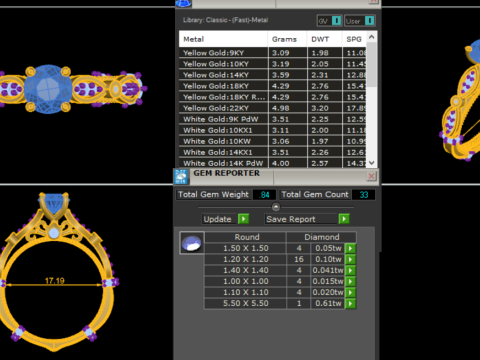Sort by the Grams column header
The image size is (480, 360).
click(x=287, y=39)
